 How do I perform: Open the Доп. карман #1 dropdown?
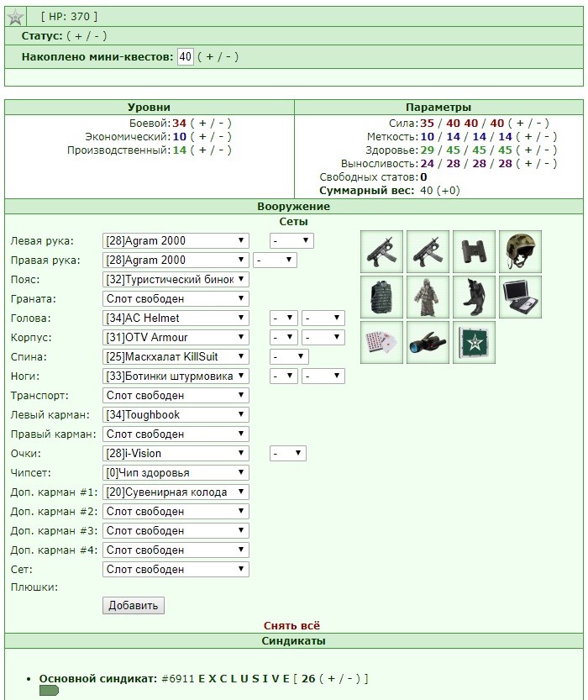[x=176, y=492]
